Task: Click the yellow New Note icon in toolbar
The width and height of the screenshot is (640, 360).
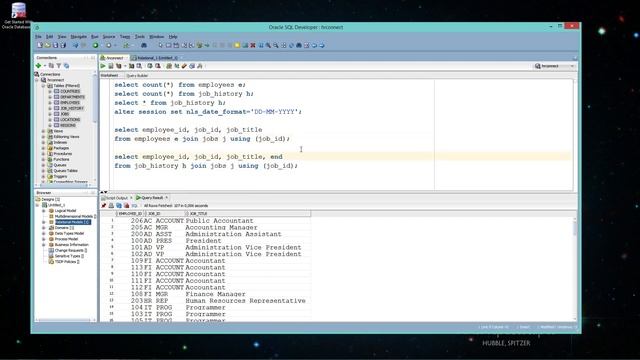Action: coord(237,45)
